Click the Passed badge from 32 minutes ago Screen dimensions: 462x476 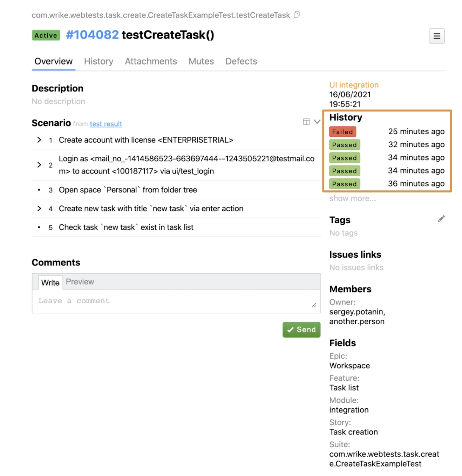pyautogui.click(x=344, y=145)
